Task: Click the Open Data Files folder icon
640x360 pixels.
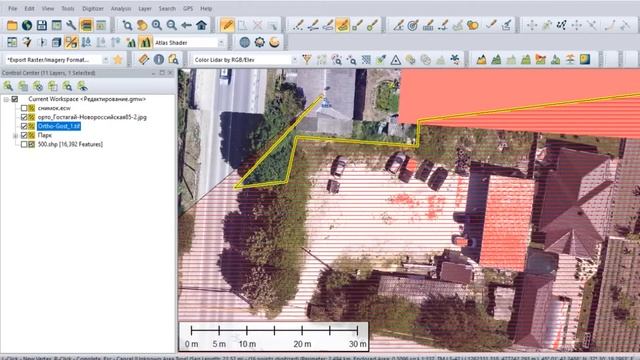Action: [12, 25]
